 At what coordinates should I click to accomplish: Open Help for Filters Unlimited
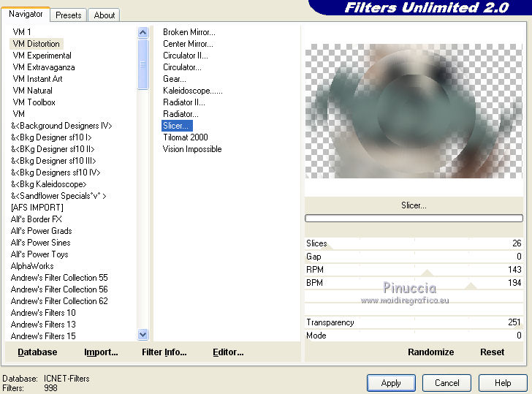[503, 383]
